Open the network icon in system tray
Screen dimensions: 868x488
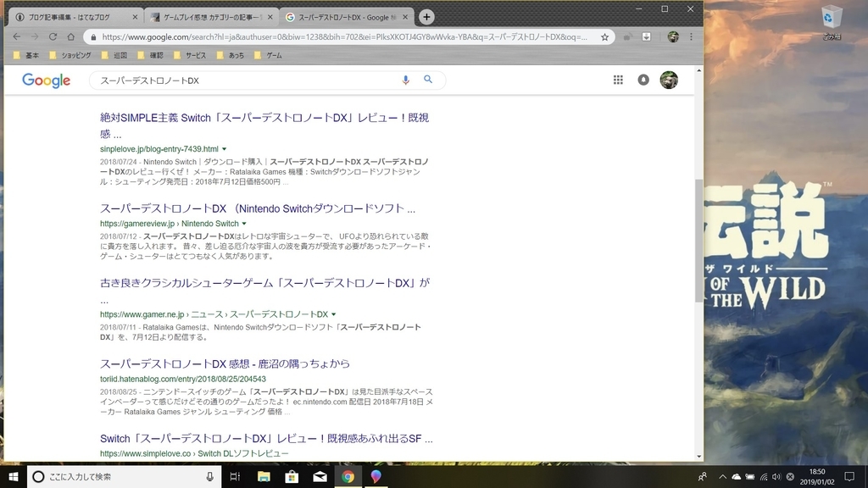[x=764, y=476]
